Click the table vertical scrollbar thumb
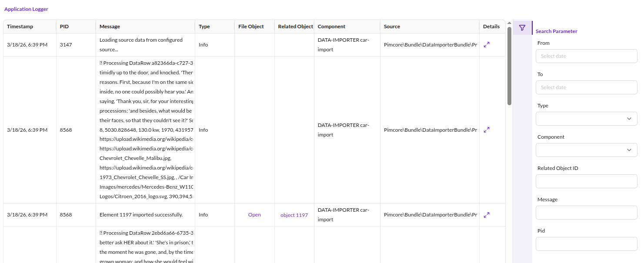644x263 pixels. (x=509, y=66)
